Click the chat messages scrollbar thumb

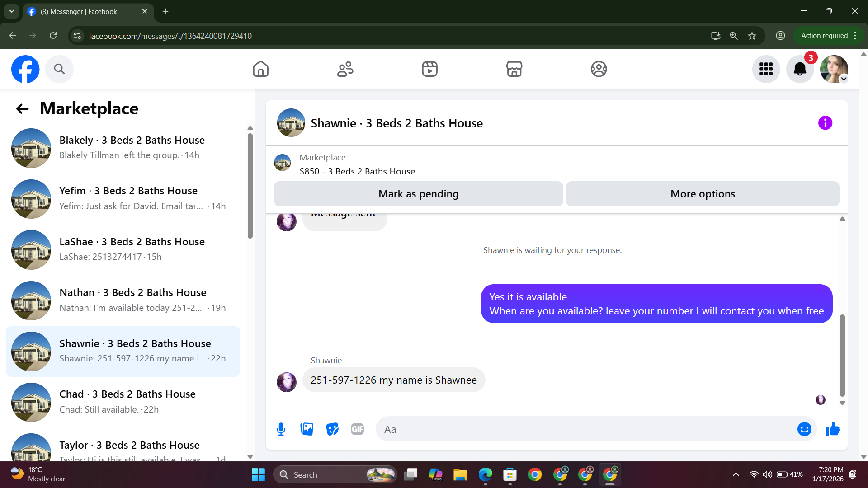click(842, 355)
